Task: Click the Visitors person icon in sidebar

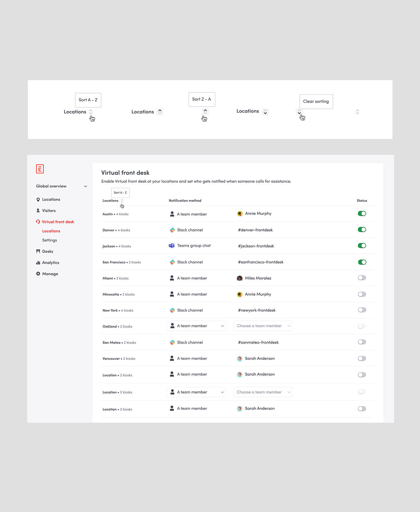Action: coord(38,211)
